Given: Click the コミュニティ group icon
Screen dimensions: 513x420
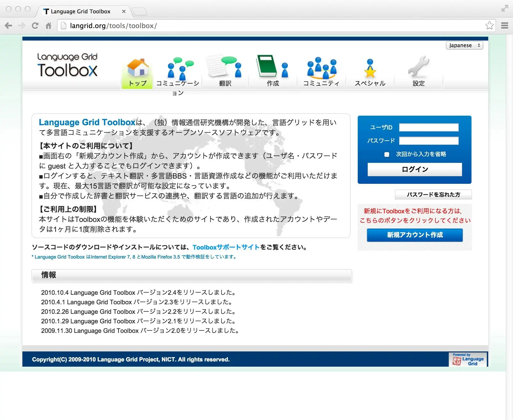Looking at the screenshot, I should [321, 68].
